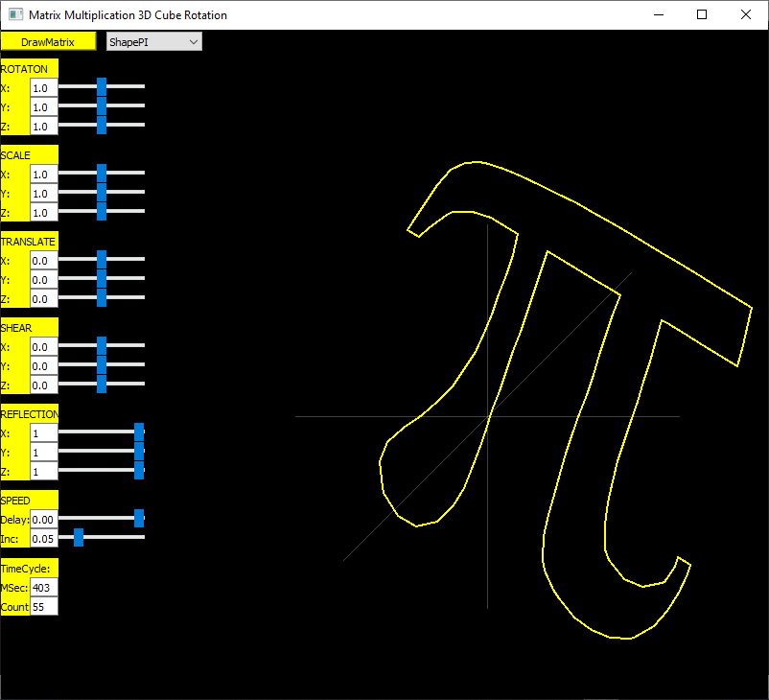Select the Translate Y input field
The width and height of the screenshot is (769, 700).
tap(44, 280)
